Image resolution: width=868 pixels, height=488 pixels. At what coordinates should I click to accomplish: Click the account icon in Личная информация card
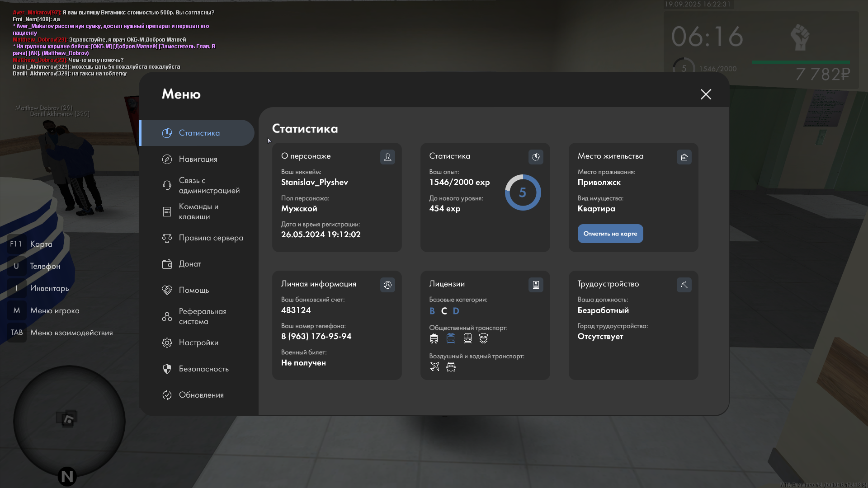tap(387, 285)
